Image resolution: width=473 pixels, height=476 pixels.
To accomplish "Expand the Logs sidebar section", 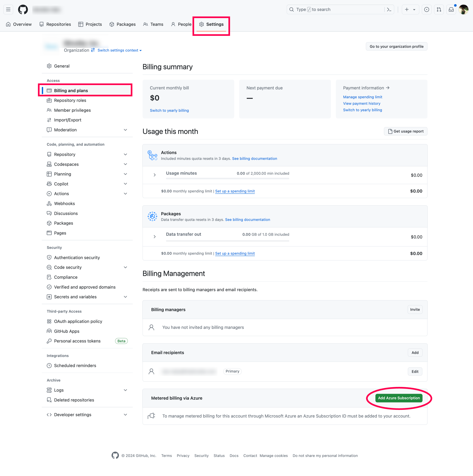I will coord(125,390).
